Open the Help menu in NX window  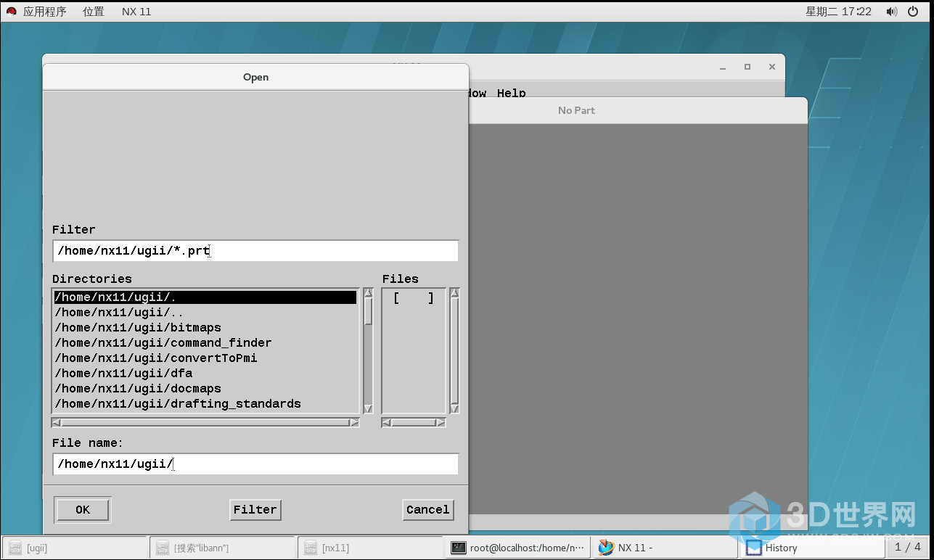(x=512, y=93)
